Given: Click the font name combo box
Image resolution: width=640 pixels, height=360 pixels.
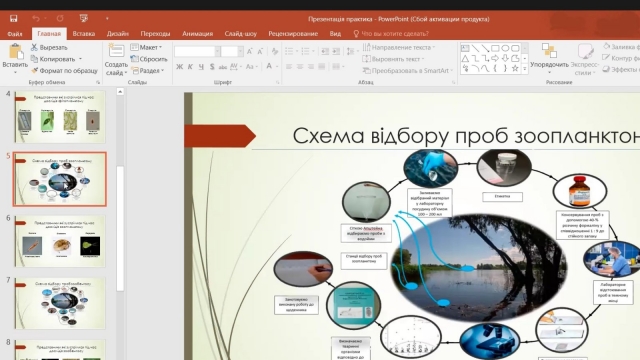Looking at the screenshot, I should coord(197,51).
